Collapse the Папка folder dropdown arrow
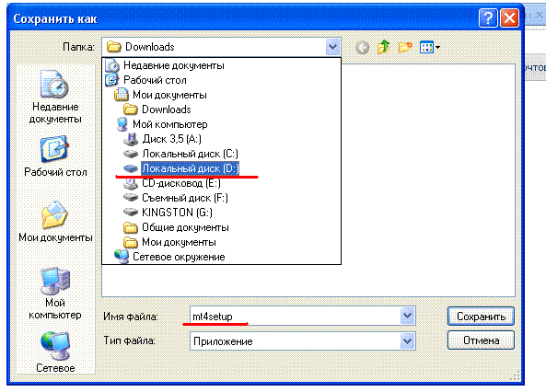Screen dimensions: 546x392 point(332,47)
